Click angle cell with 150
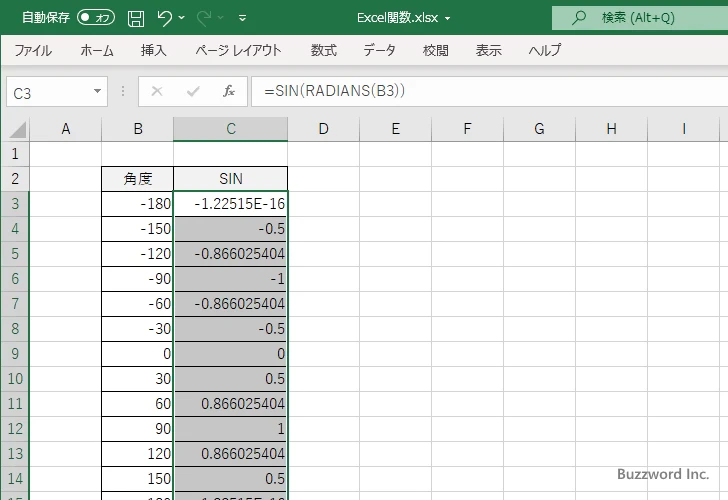728x500 pixels. [137, 479]
